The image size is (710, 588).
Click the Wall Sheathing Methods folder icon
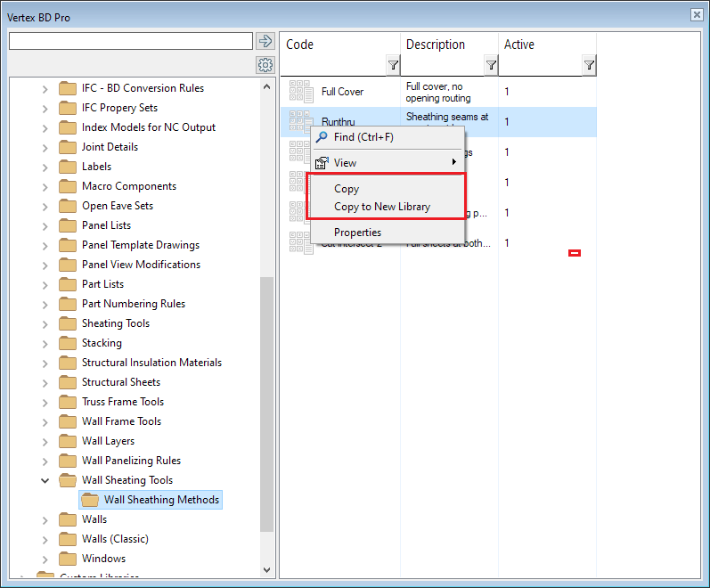tap(90, 500)
